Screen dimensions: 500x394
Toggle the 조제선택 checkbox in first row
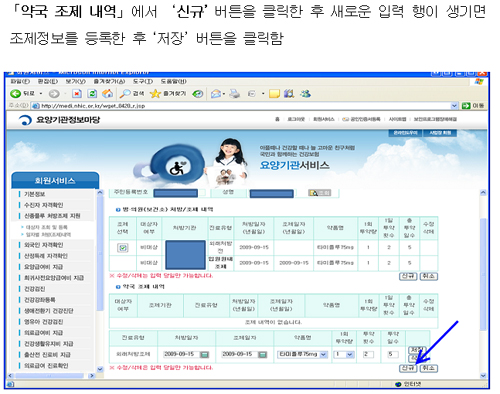click(x=123, y=248)
